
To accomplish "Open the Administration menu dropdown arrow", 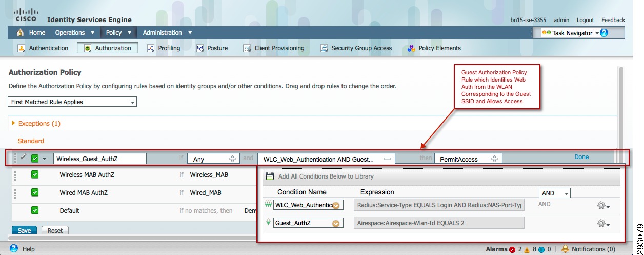I will click(190, 33).
